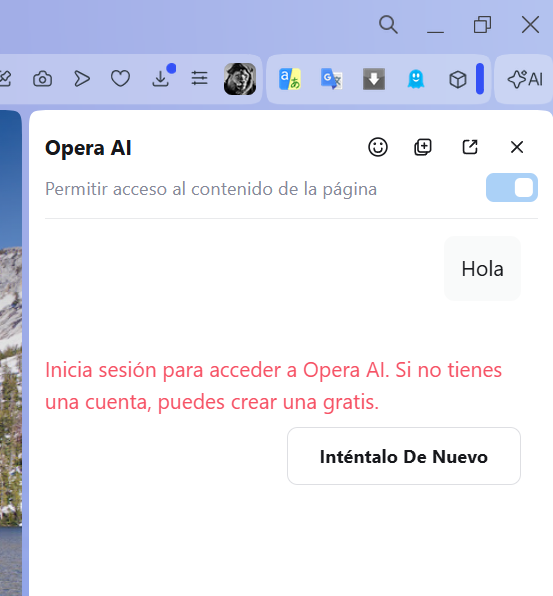Open bookmarks heart icon
This screenshot has width=553, height=596.
tap(120, 79)
